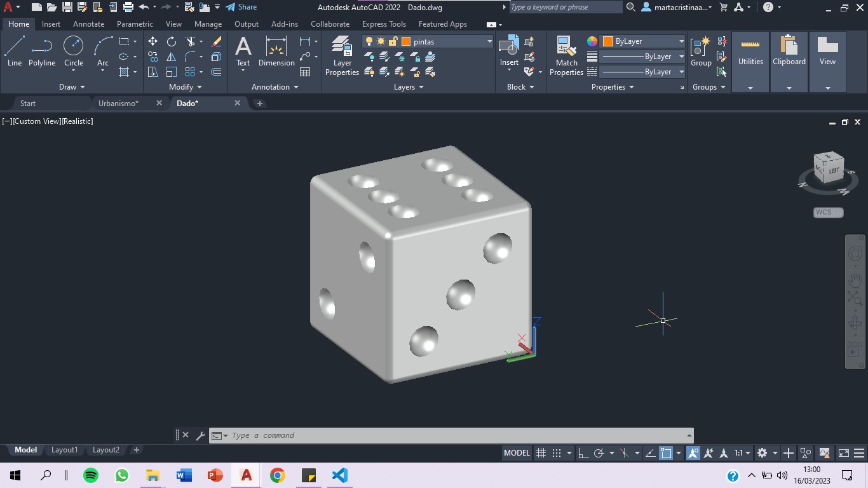Viewport: 868px width, 488px height.
Task: Open Layer Properties manager
Action: coord(342,55)
